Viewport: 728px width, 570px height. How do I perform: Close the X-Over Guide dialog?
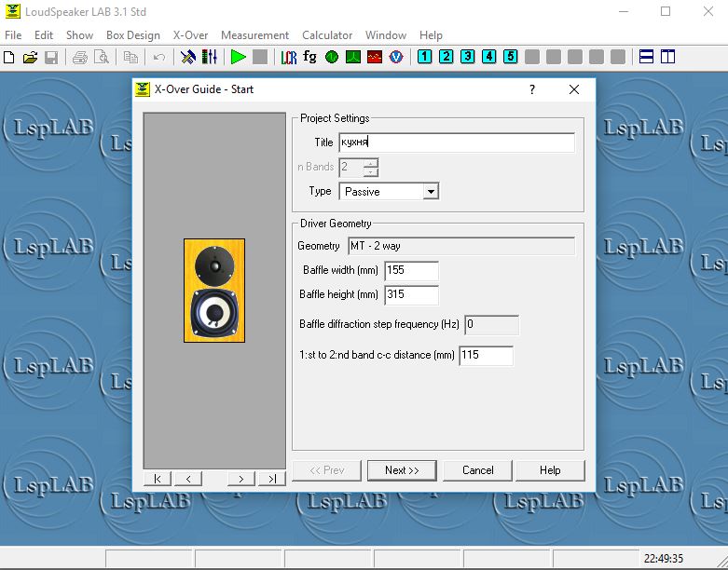[574, 89]
